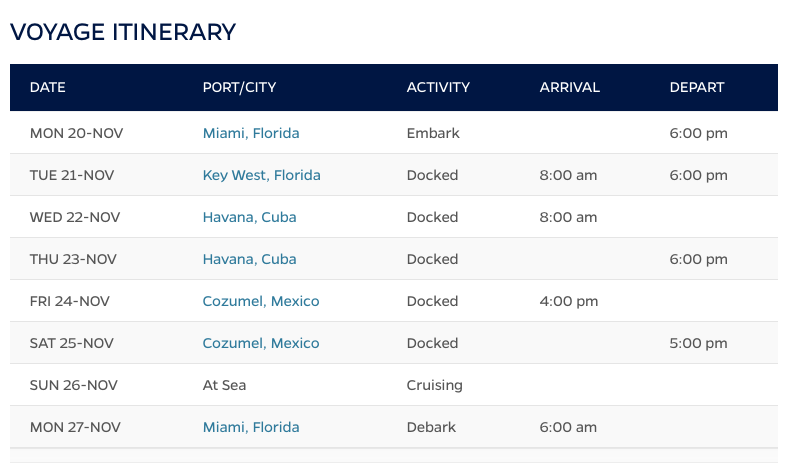Select Havana, Cuba link on THU 23-NOV
Image resolution: width=787 pixels, height=469 pixels.
tap(249, 259)
